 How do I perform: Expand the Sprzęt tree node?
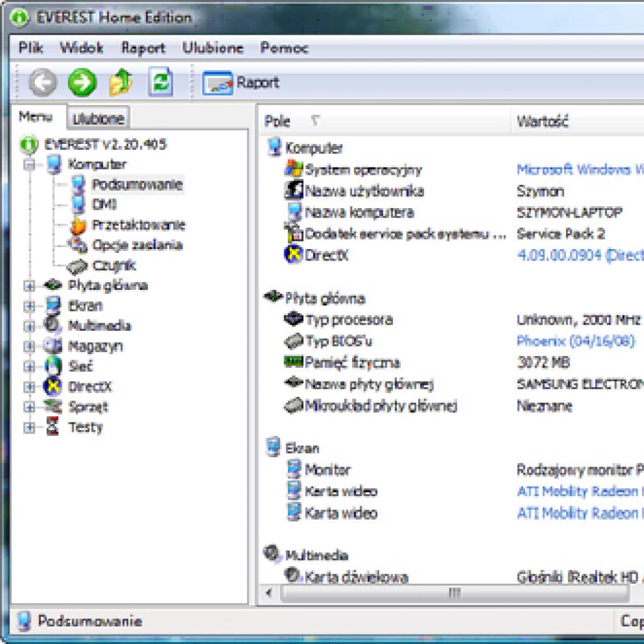tap(29, 407)
